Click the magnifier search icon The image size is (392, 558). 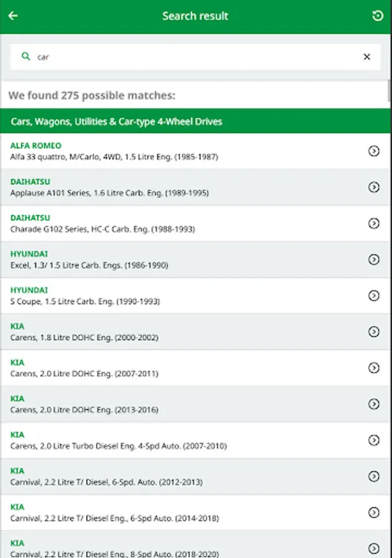tap(25, 56)
